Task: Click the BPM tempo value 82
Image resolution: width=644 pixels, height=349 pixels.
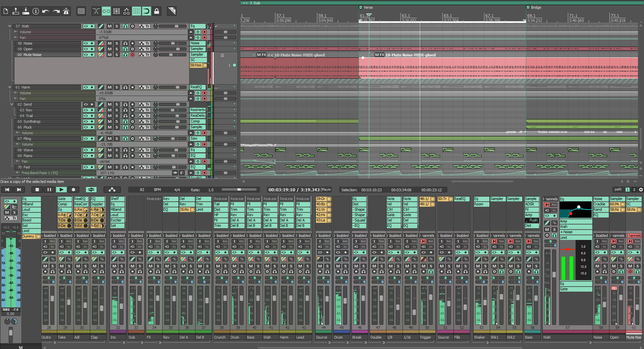Action: [142, 190]
